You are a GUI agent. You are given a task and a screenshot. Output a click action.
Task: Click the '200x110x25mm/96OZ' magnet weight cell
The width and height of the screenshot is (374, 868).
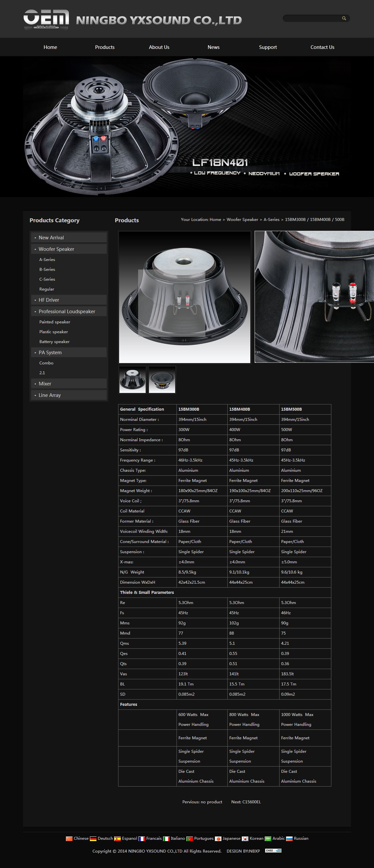301,490
